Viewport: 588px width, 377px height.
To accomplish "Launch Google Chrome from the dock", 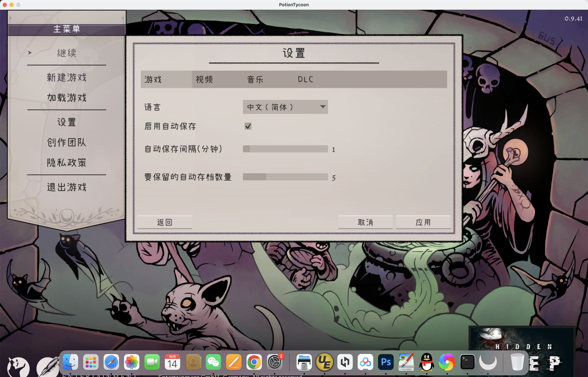I will (254, 362).
